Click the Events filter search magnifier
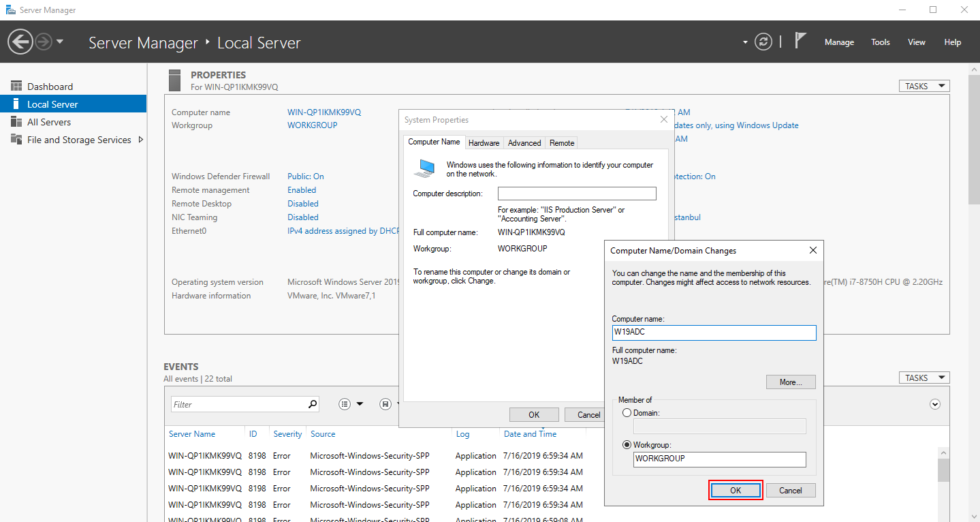980x522 pixels. click(x=313, y=404)
